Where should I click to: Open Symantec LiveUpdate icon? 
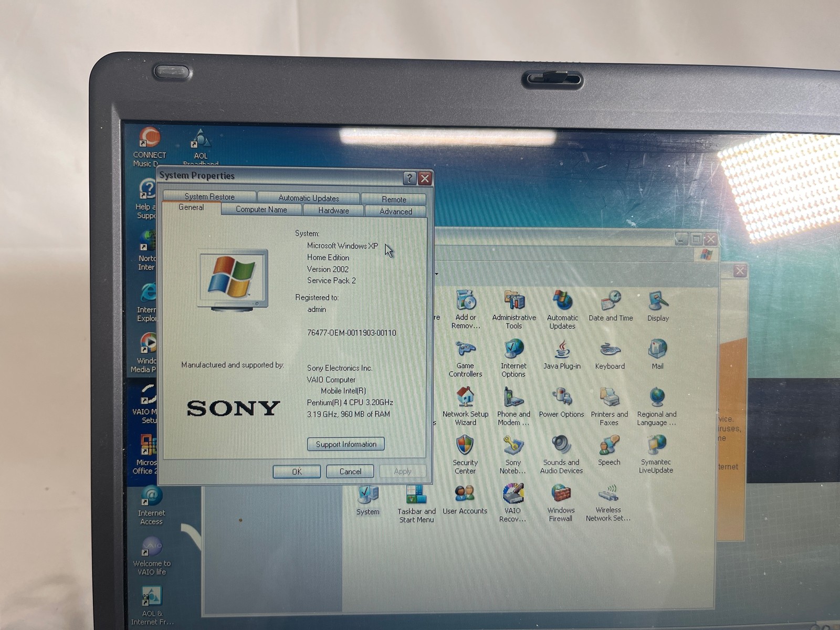tap(656, 454)
